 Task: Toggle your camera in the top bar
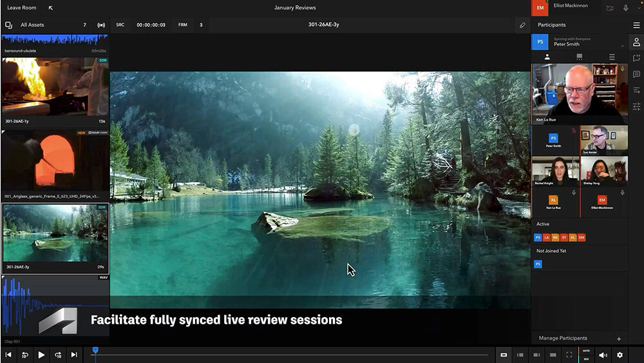pos(610,8)
